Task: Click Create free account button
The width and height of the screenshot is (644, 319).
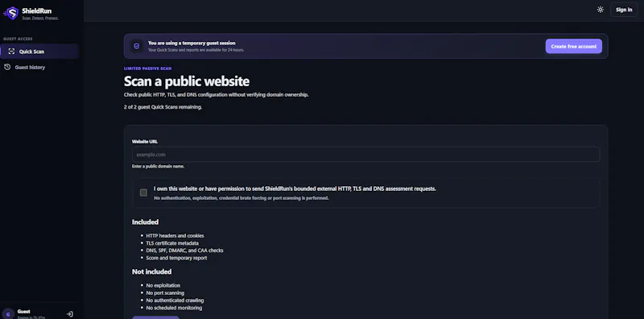Action: (x=573, y=46)
